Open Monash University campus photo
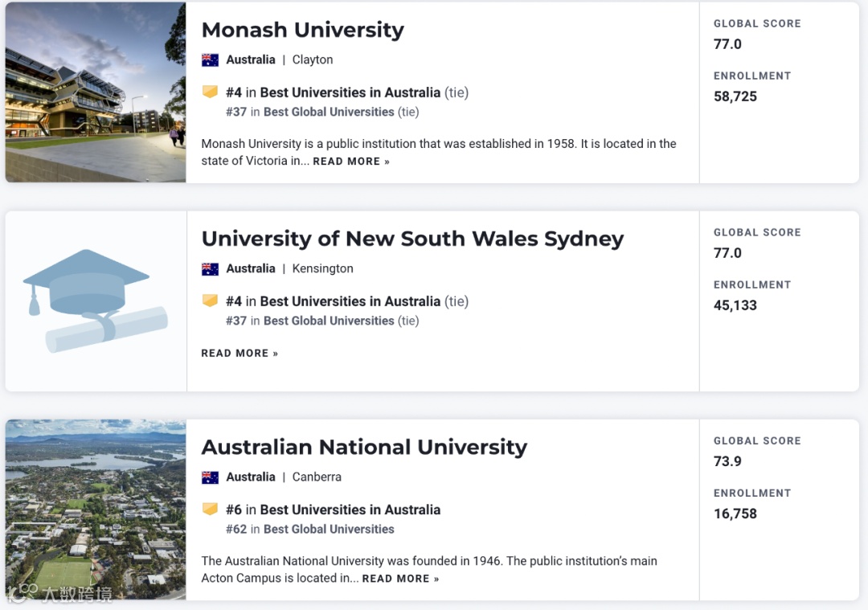This screenshot has height=610, width=868. coord(96,92)
